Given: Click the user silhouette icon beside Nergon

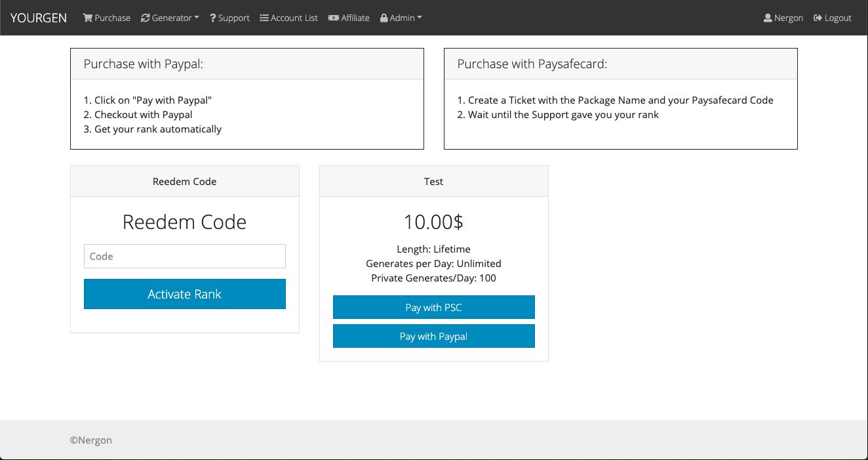Looking at the screenshot, I should pyautogui.click(x=768, y=18).
